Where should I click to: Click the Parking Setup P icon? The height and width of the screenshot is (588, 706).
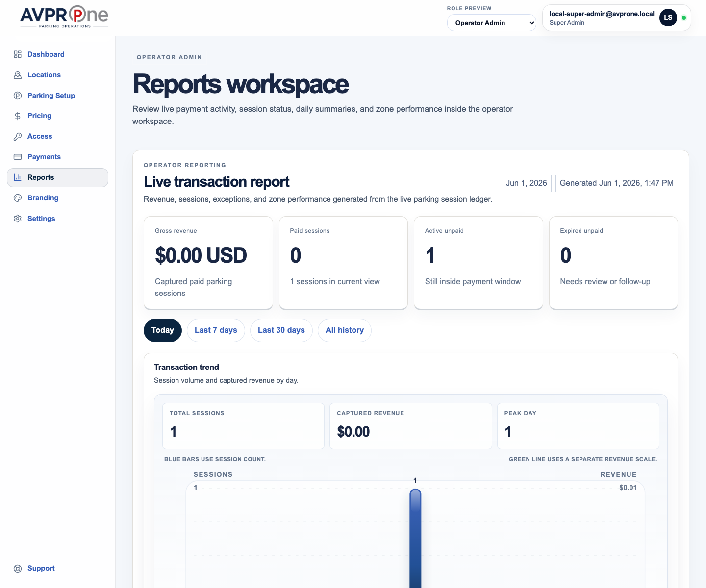coord(18,96)
